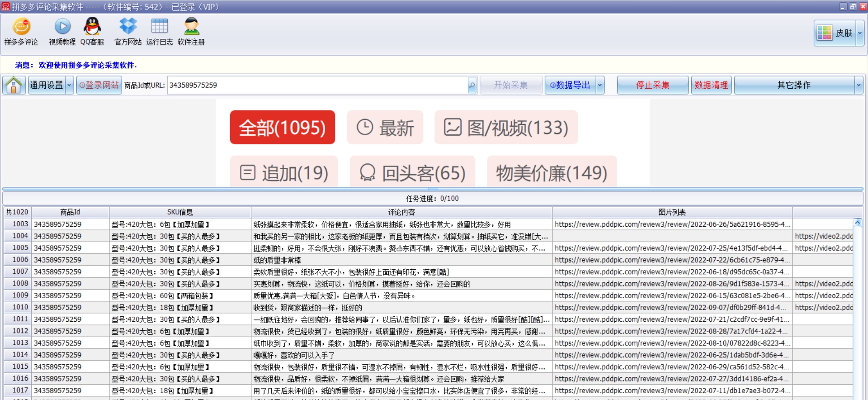Open the 通用设置 general settings button
The width and height of the screenshot is (868, 400).
(47, 85)
